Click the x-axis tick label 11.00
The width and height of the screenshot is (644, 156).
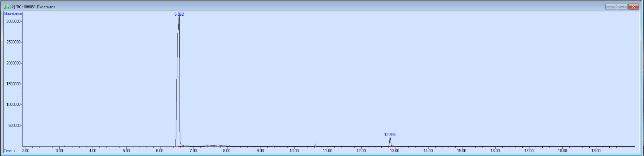[x=328, y=151]
